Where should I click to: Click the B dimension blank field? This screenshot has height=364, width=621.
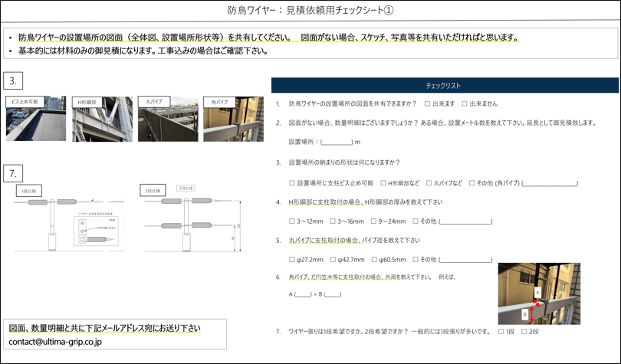click(x=332, y=294)
